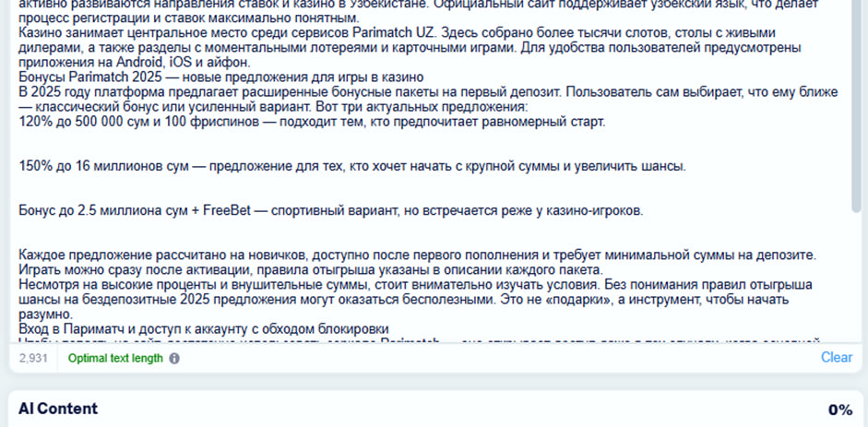Viewport: 868px width, 427px height.
Task: Click the heading 'Бонусы Parimatch 2025'
Action: 221,77
